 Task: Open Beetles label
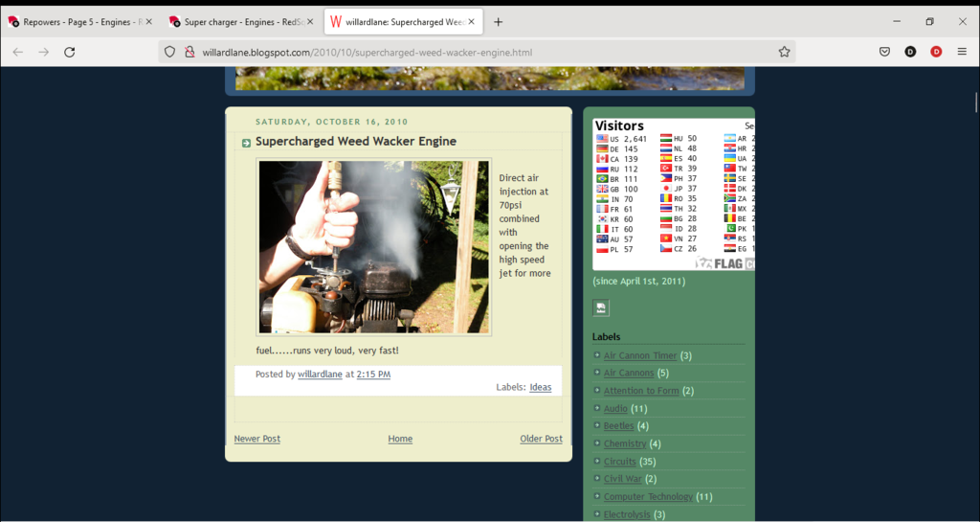(x=619, y=425)
